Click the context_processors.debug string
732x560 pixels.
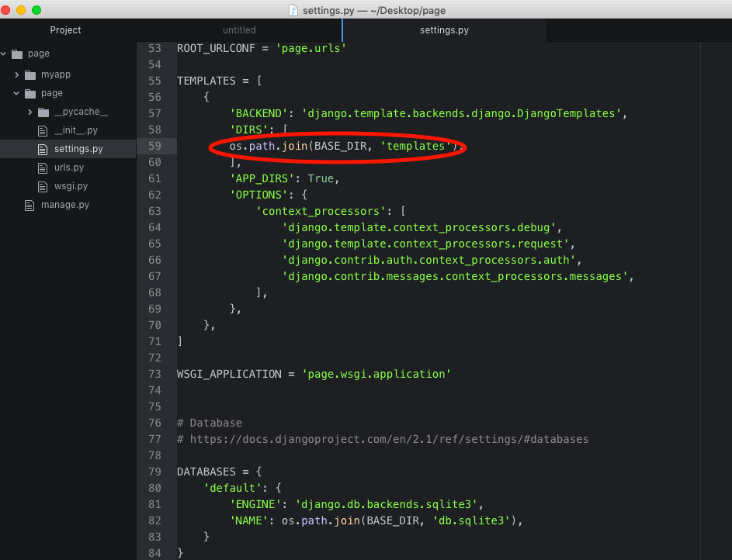[x=418, y=227]
